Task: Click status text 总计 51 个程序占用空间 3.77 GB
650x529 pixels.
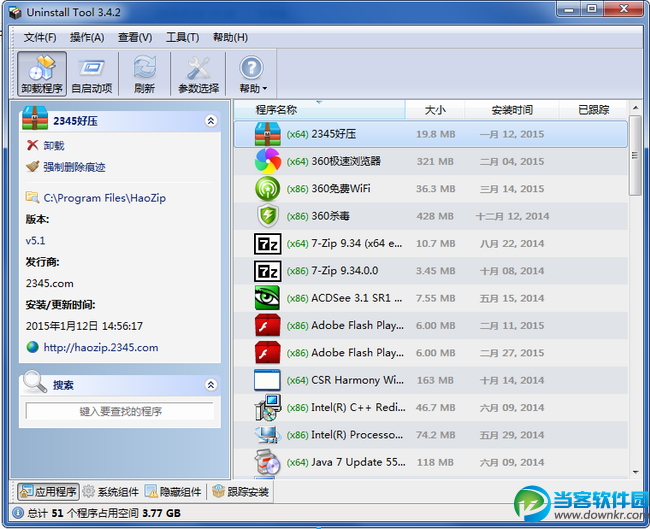Action: (104, 513)
